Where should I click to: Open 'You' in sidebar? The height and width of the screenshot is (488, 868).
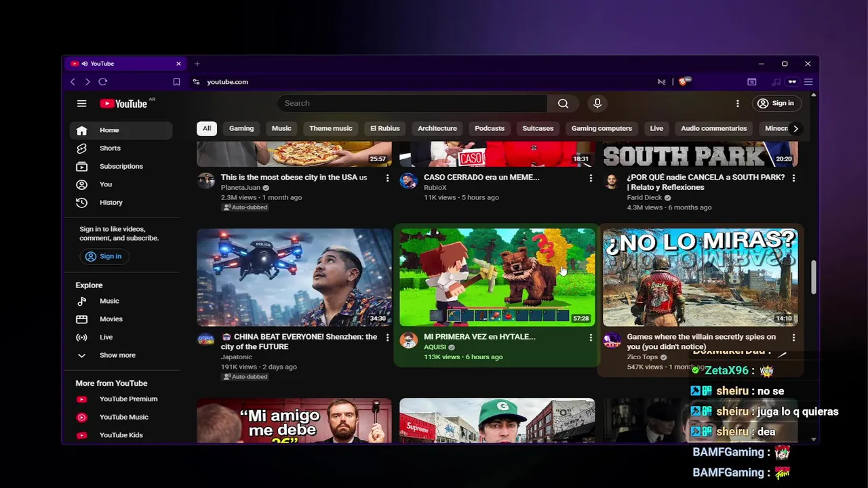point(121,184)
